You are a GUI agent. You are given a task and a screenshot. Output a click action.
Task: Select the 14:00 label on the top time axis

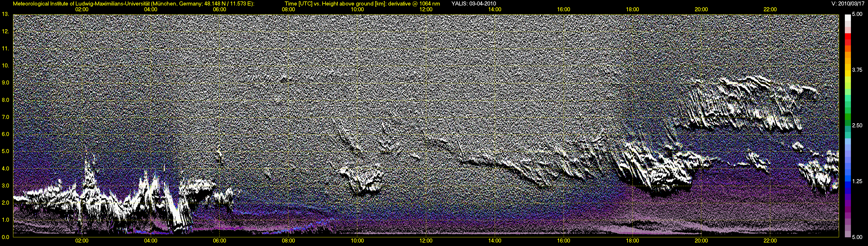point(495,10)
